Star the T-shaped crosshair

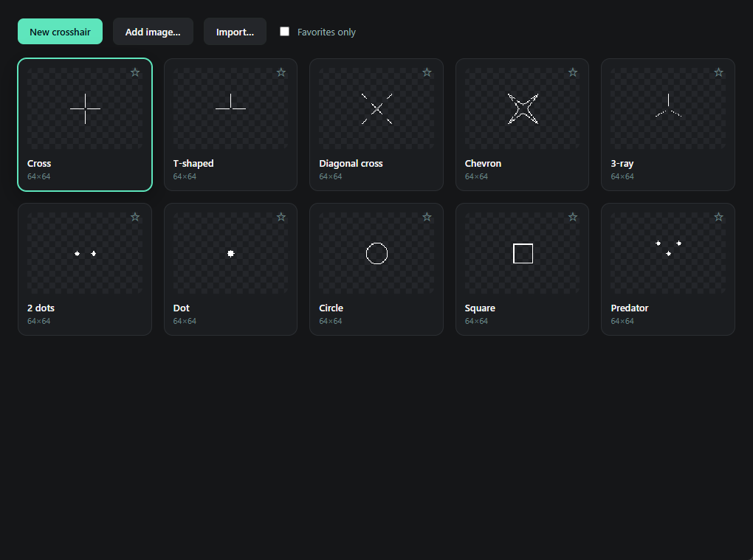tap(281, 72)
